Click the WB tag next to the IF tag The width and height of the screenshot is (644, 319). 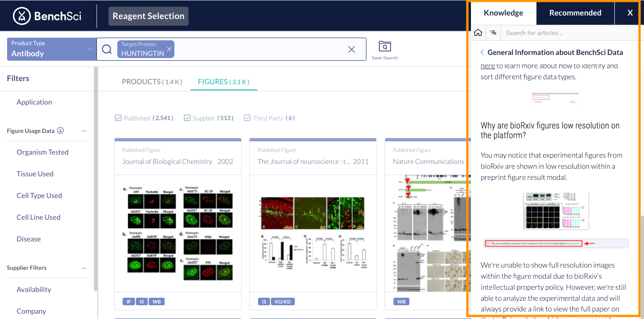pos(156,302)
